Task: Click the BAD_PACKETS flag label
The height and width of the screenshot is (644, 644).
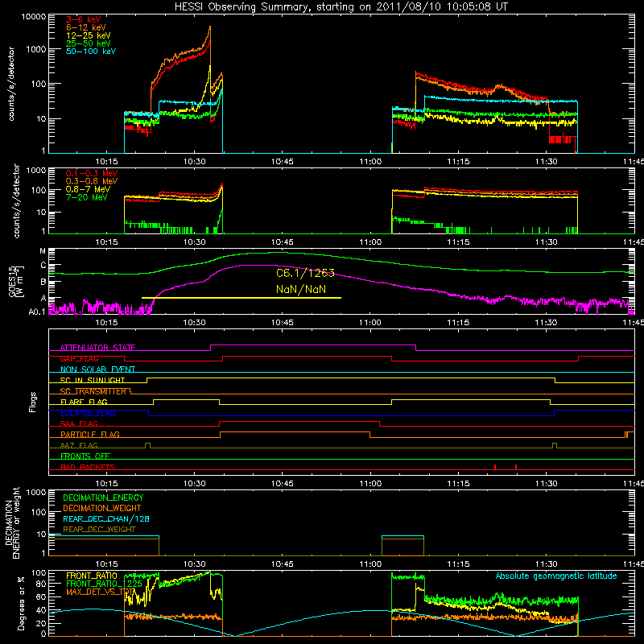Action: [x=88, y=467]
